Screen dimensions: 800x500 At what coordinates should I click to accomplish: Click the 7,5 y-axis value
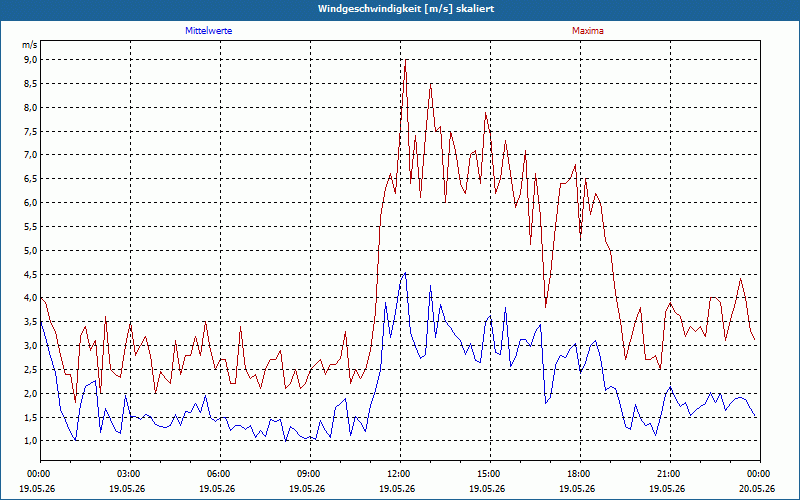click(x=31, y=131)
